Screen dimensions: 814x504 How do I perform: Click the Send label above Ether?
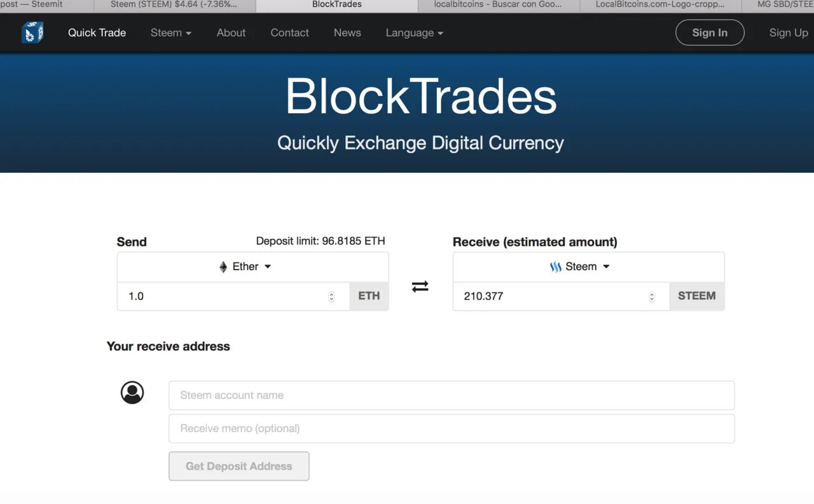pyautogui.click(x=132, y=242)
